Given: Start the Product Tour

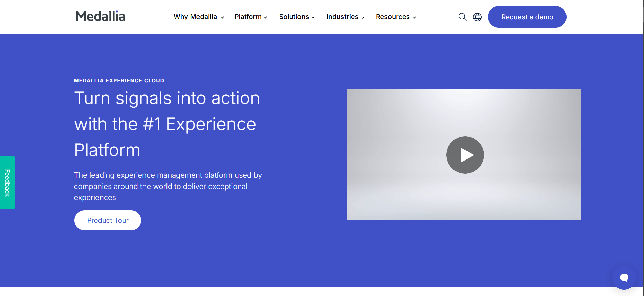Looking at the screenshot, I should click(108, 220).
